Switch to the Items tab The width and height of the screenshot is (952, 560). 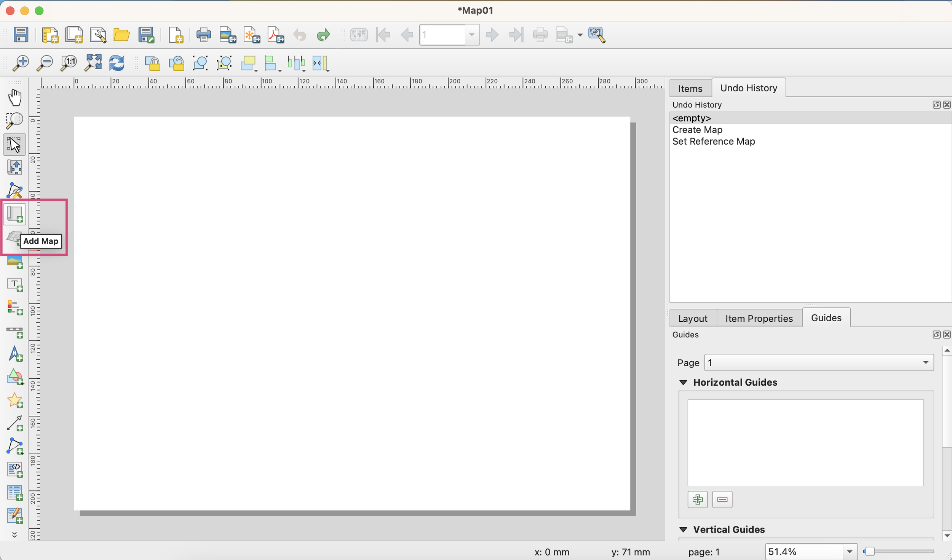click(690, 88)
